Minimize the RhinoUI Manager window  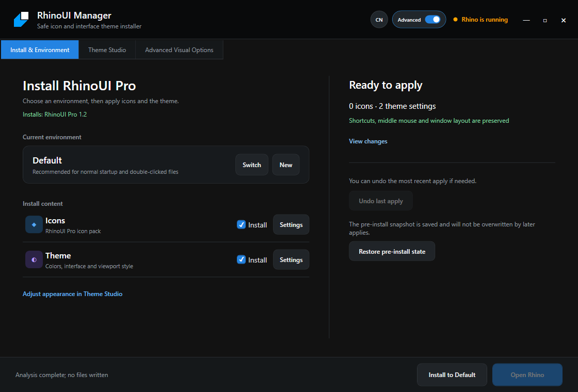[x=526, y=20]
